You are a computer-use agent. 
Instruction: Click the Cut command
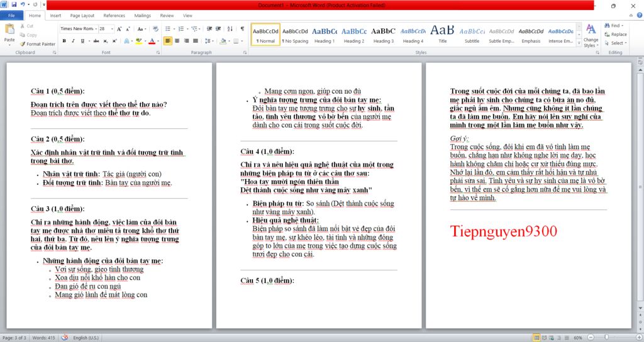[26, 26]
